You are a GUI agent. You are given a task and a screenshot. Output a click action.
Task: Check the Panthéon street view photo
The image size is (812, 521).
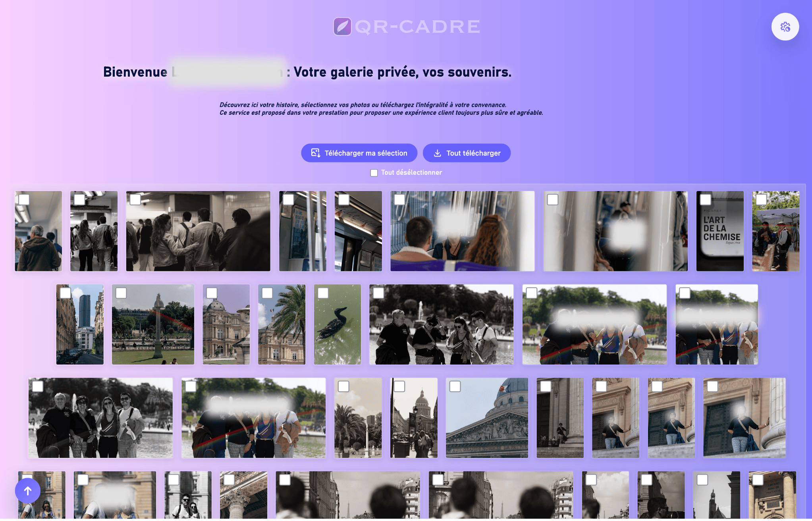pyautogui.click(x=401, y=386)
